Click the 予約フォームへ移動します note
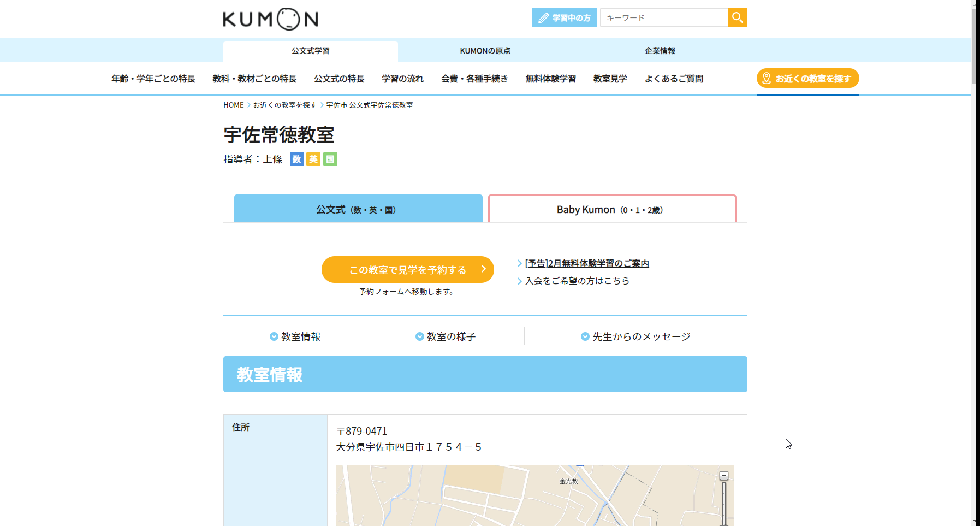The width and height of the screenshot is (980, 526). pos(406,292)
